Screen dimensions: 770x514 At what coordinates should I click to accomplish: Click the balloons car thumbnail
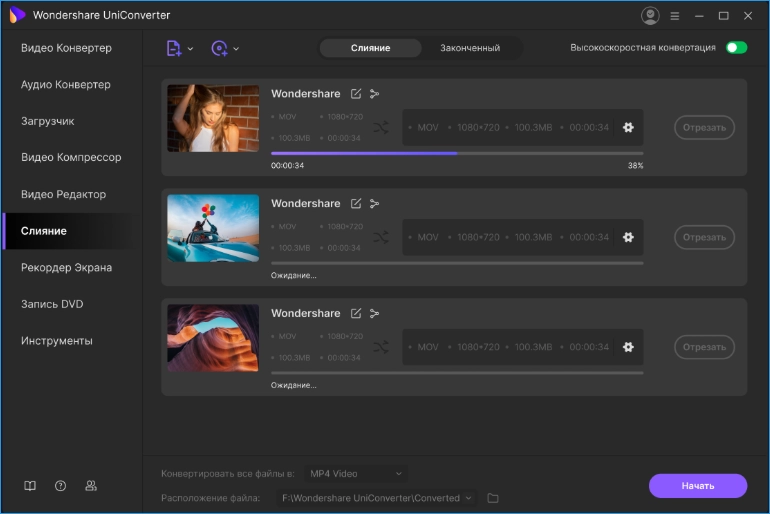213,228
